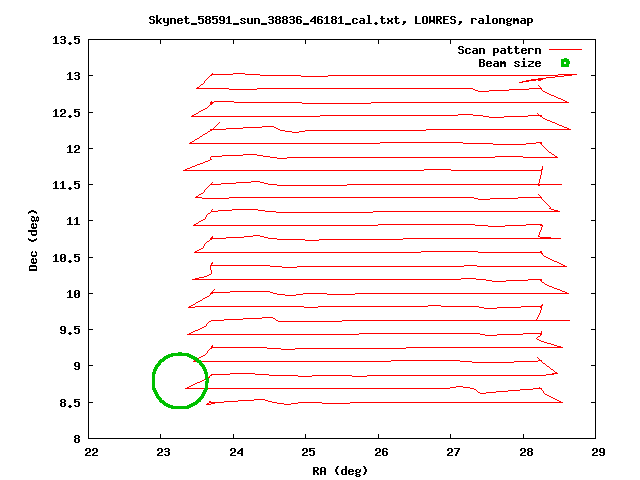The width and height of the screenshot is (640, 480).
Task: Click the 11.5 tick label on Dec axis
Action: click(x=67, y=185)
